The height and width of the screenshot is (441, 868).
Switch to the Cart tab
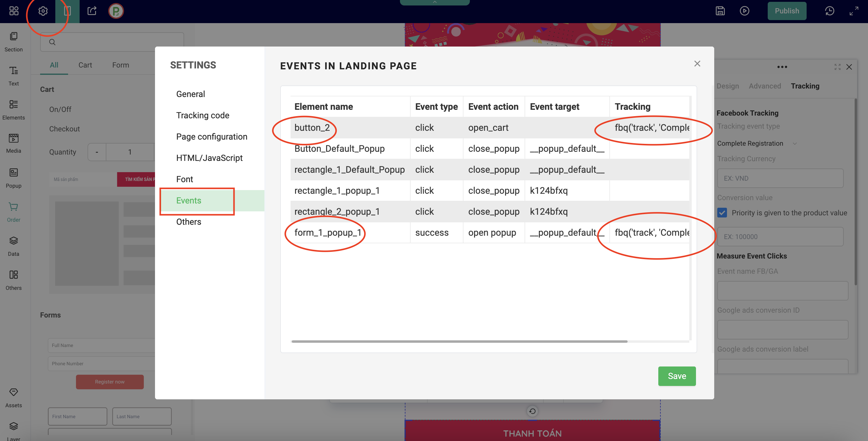[85, 65]
